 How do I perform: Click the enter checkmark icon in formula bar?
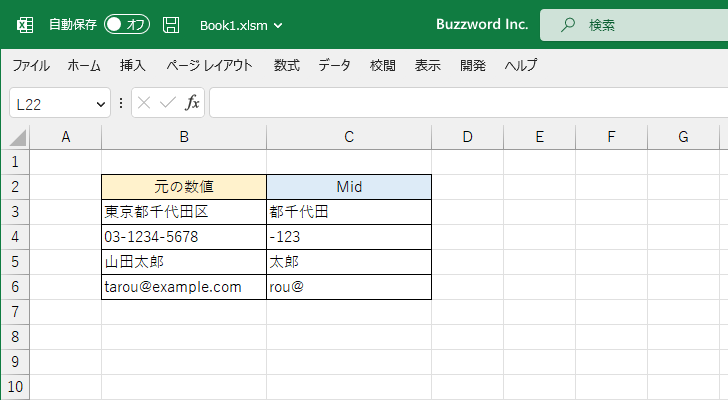168,102
